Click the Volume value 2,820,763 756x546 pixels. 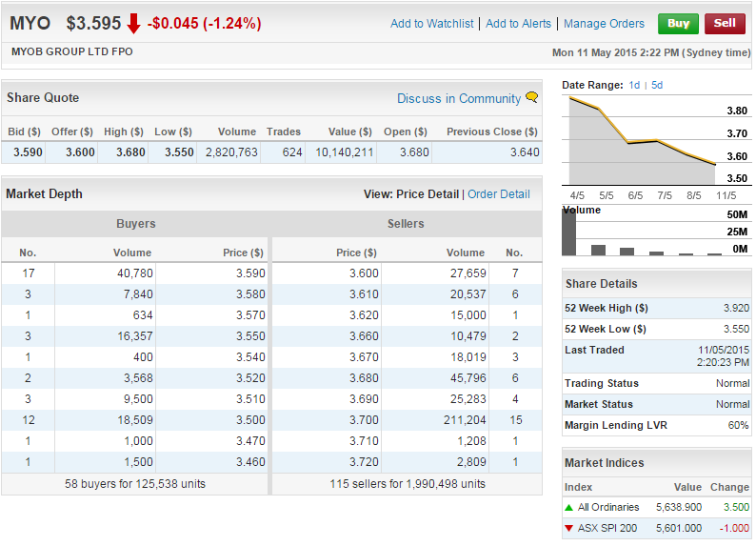coord(231,152)
